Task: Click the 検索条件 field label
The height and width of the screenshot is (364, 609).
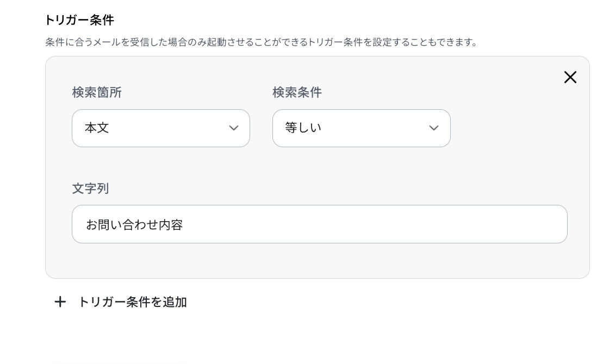Action: [297, 92]
